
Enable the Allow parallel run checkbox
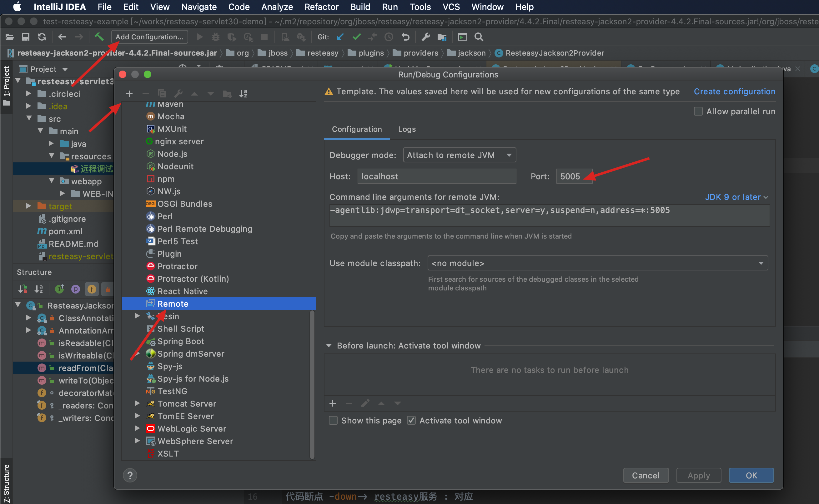coord(698,111)
